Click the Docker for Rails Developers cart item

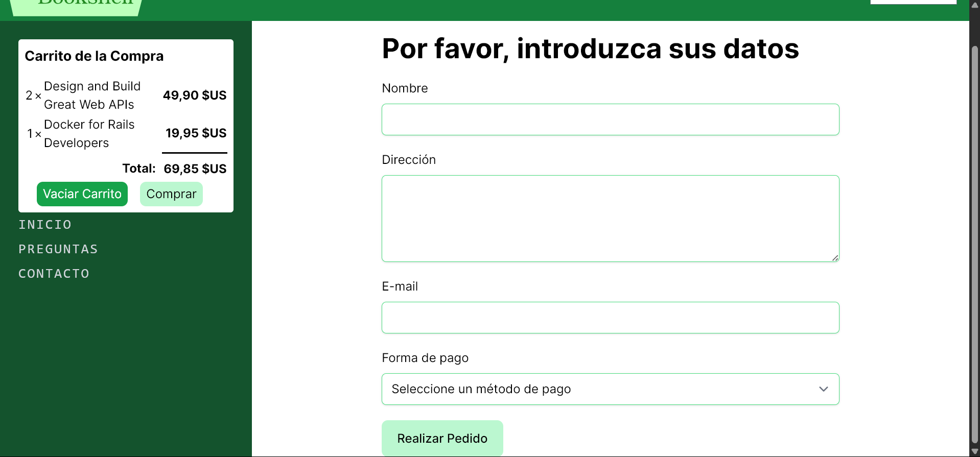point(89,134)
